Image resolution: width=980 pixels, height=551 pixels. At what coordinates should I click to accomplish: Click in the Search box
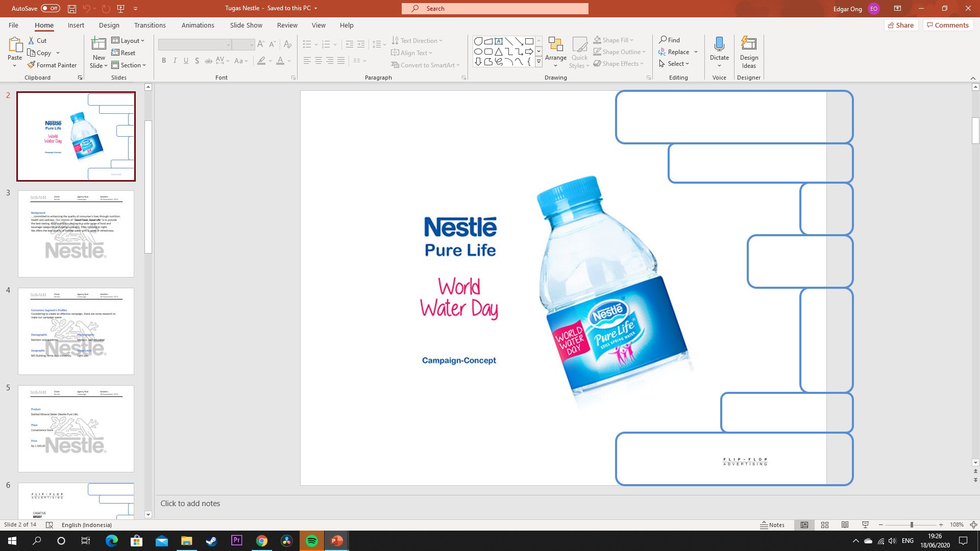click(495, 9)
